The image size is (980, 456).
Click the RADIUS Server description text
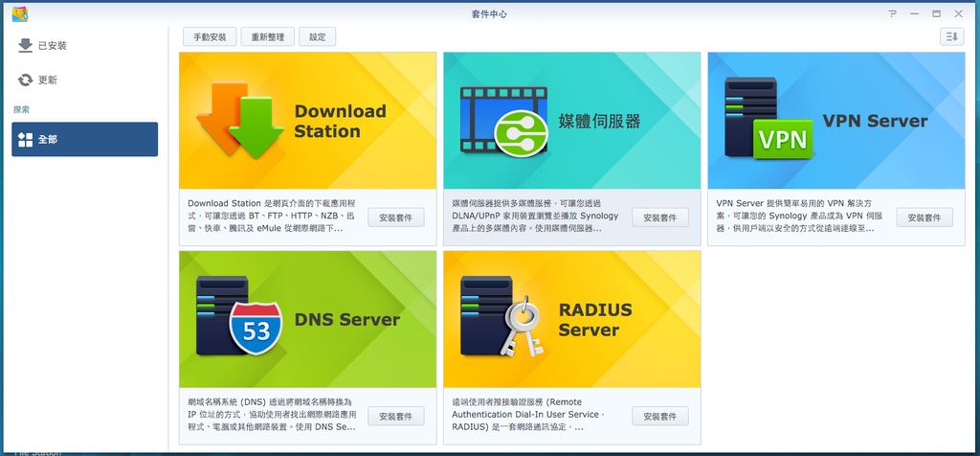point(528,414)
